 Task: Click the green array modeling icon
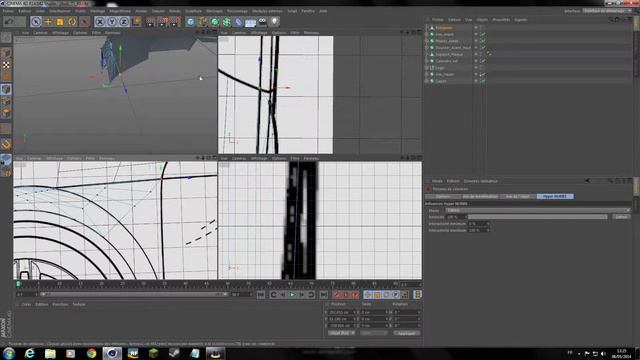tap(227, 21)
